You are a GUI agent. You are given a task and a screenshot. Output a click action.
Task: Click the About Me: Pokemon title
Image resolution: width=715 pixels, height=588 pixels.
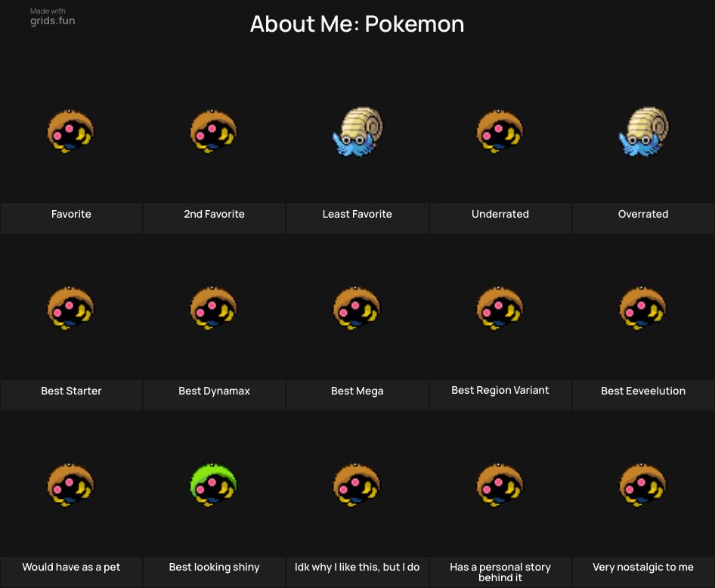(x=357, y=23)
